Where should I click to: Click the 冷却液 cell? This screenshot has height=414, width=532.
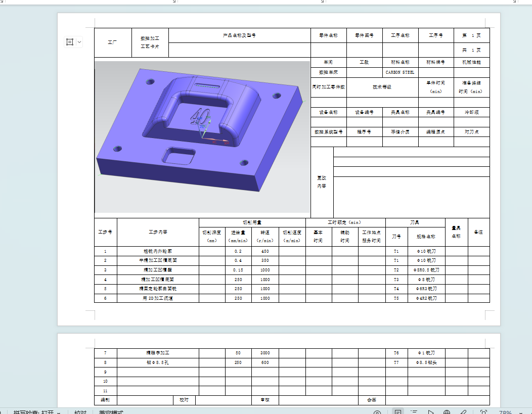472,112
